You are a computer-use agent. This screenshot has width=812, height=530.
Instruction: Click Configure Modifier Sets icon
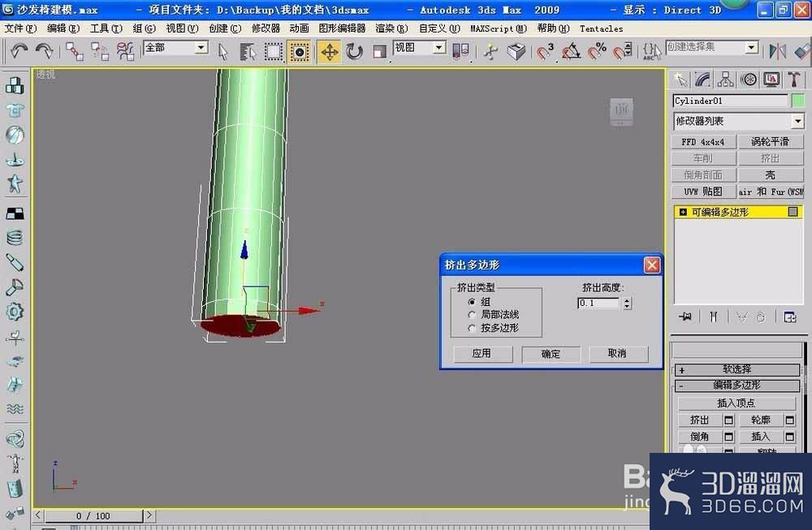click(x=790, y=317)
